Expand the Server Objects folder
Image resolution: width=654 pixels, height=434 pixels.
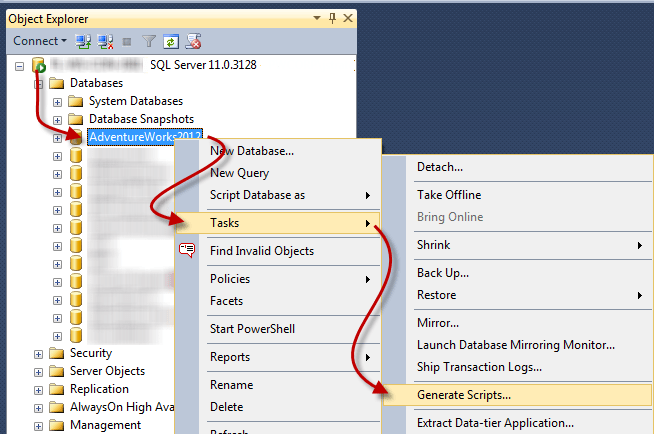[38, 372]
